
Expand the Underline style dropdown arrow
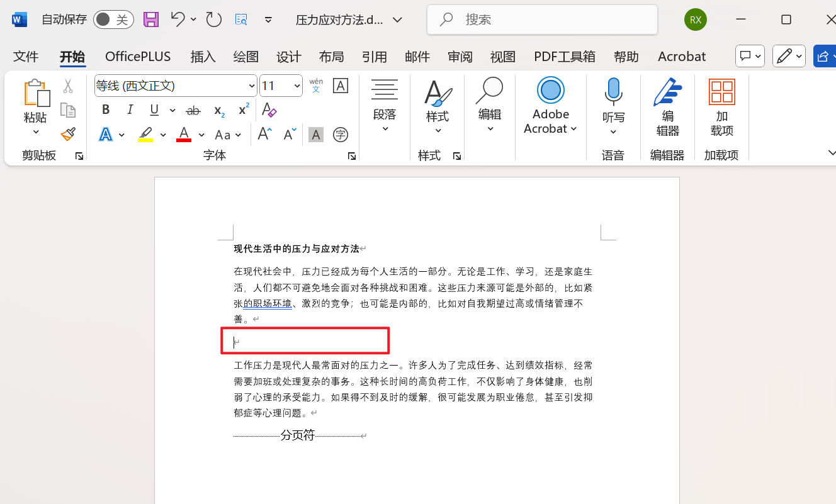click(x=172, y=109)
